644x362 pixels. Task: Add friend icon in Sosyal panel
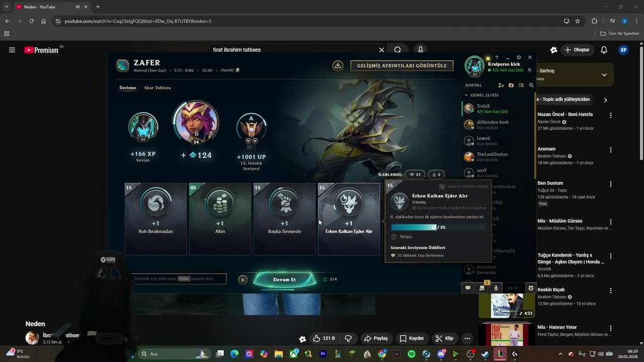(x=501, y=85)
